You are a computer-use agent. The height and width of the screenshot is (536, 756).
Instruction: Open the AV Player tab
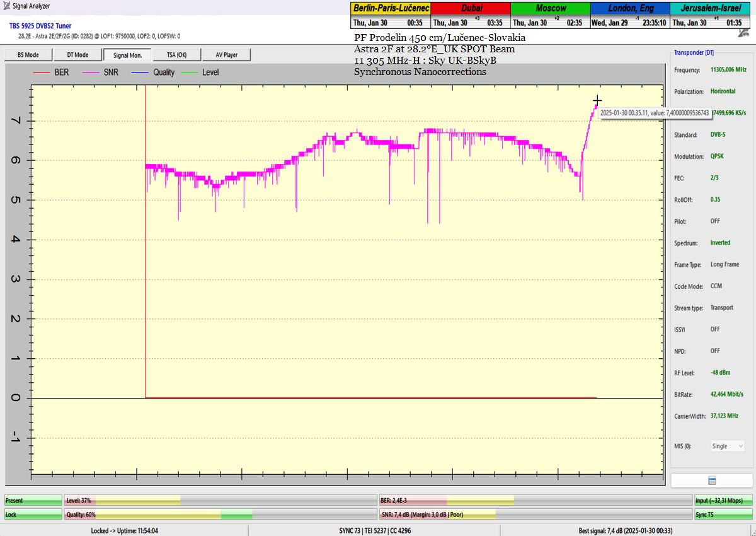(x=226, y=55)
